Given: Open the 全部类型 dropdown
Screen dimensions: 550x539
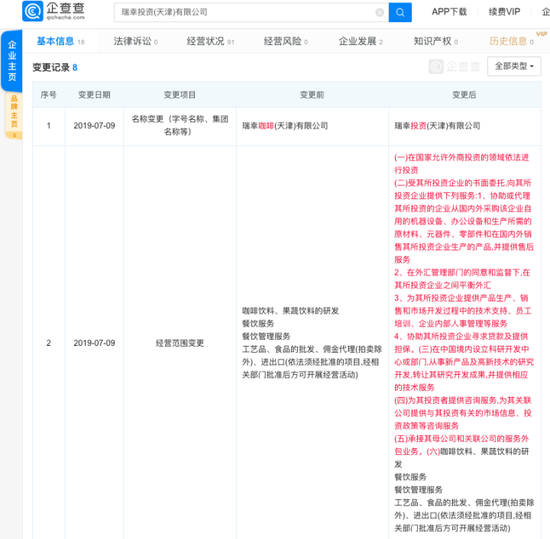Looking at the screenshot, I should point(514,66).
